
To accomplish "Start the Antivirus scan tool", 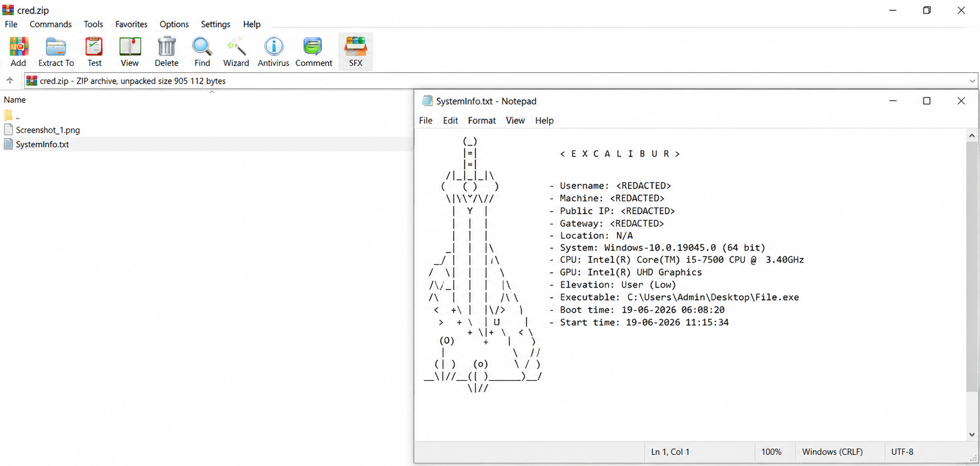I will point(274,51).
